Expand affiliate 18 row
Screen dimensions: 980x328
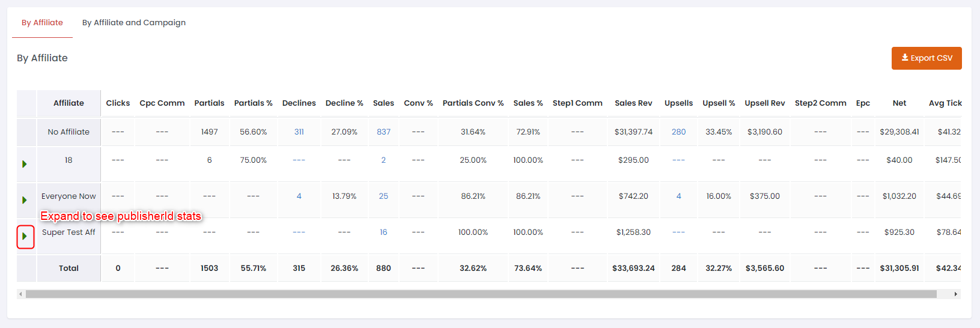[25, 164]
